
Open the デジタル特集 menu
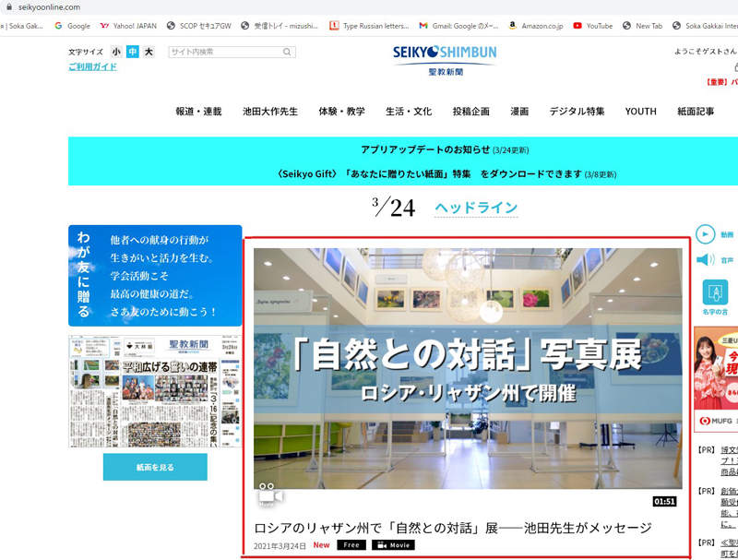(577, 112)
